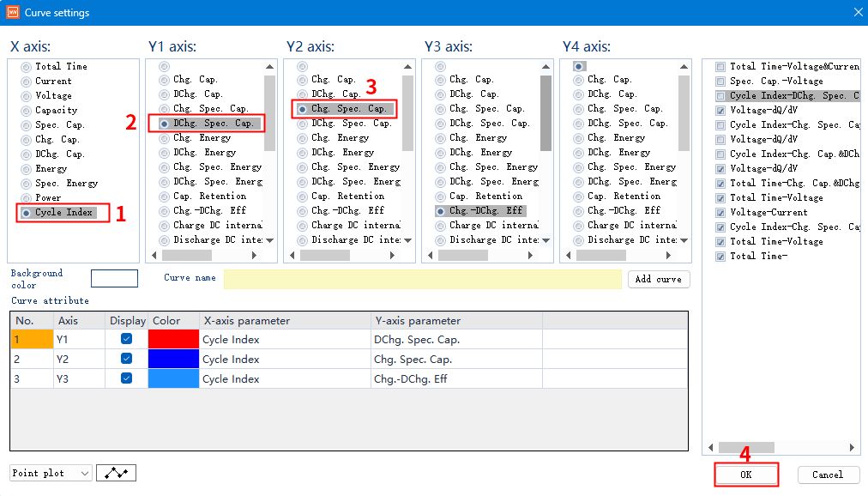
Task: Confirm settings with the OK button
Action: (746, 475)
